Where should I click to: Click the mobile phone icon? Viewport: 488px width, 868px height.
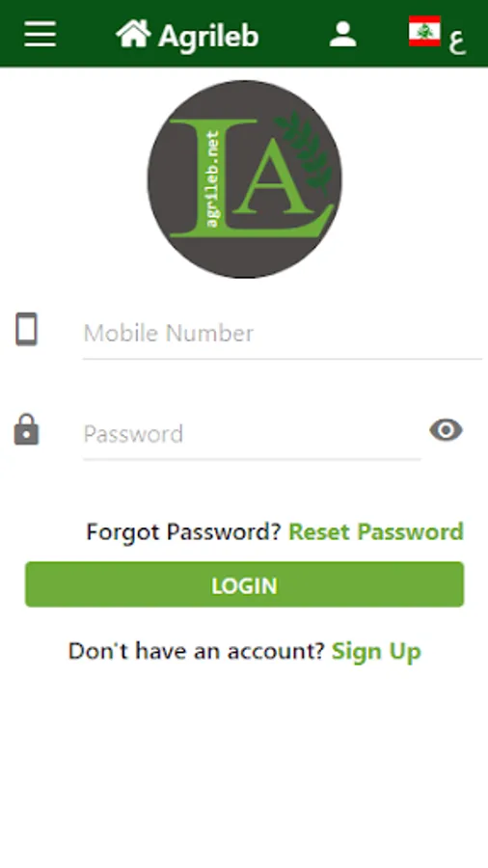click(26, 329)
